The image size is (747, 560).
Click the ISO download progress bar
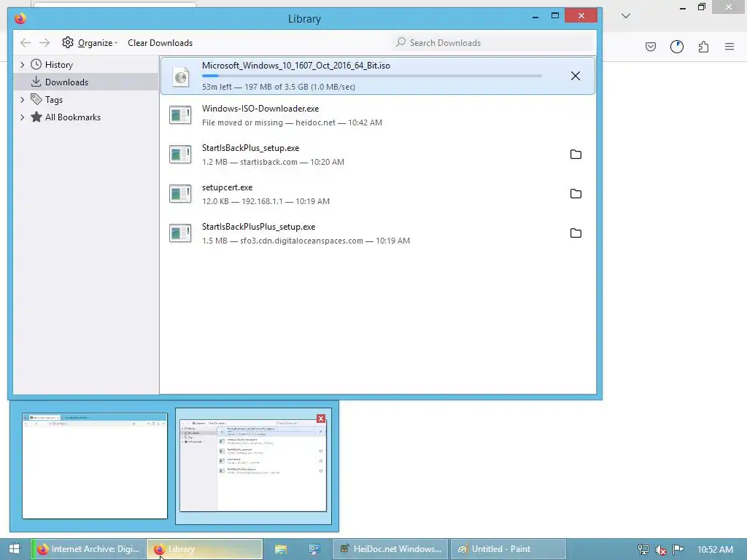(x=371, y=76)
